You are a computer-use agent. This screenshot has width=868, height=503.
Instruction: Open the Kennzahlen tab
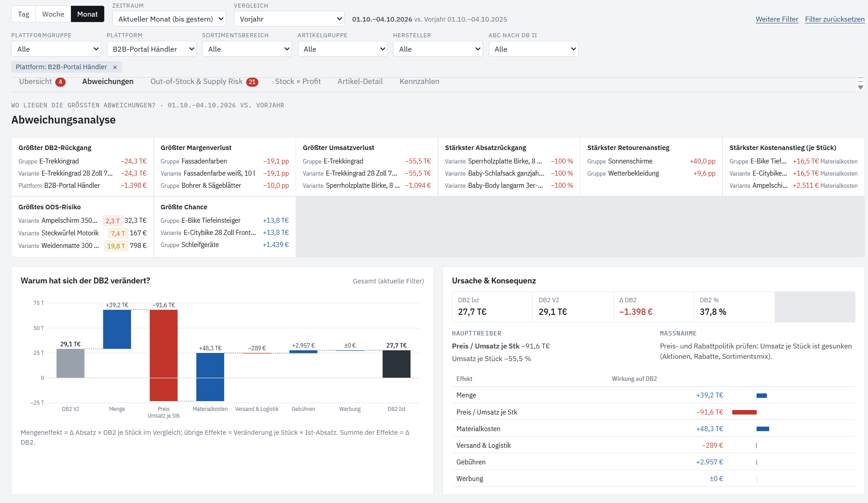click(420, 81)
